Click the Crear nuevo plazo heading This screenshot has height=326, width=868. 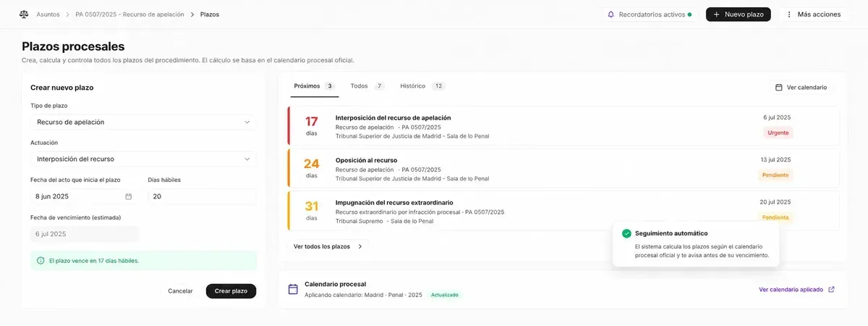click(62, 87)
